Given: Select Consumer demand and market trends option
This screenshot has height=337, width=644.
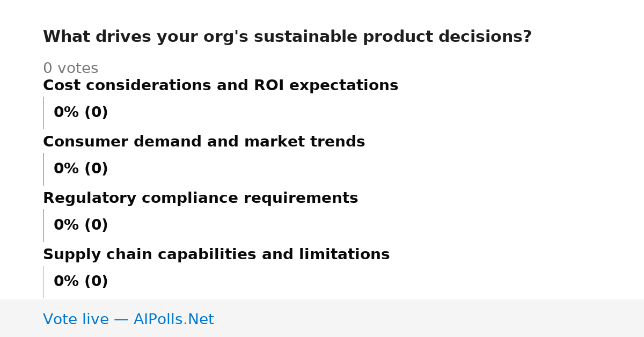Looking at the screenshot, I should [x=204, y=142].
